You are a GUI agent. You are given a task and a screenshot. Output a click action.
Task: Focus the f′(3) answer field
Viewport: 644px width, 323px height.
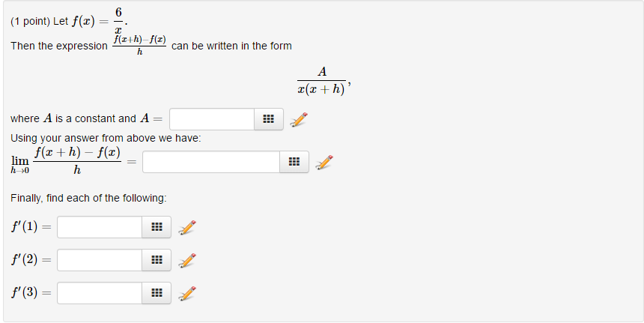tap(100, 293)
